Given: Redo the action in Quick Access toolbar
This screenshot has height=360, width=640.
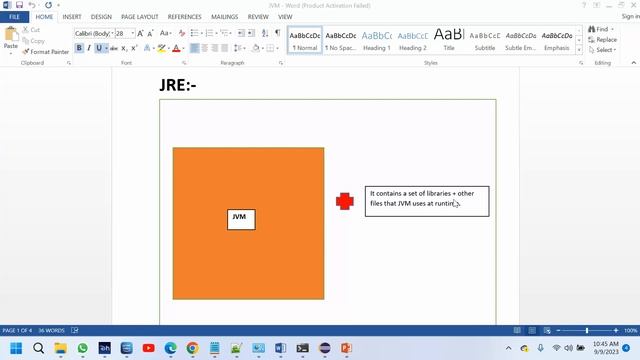Looking at the screenshot, I should click(48, 5).
